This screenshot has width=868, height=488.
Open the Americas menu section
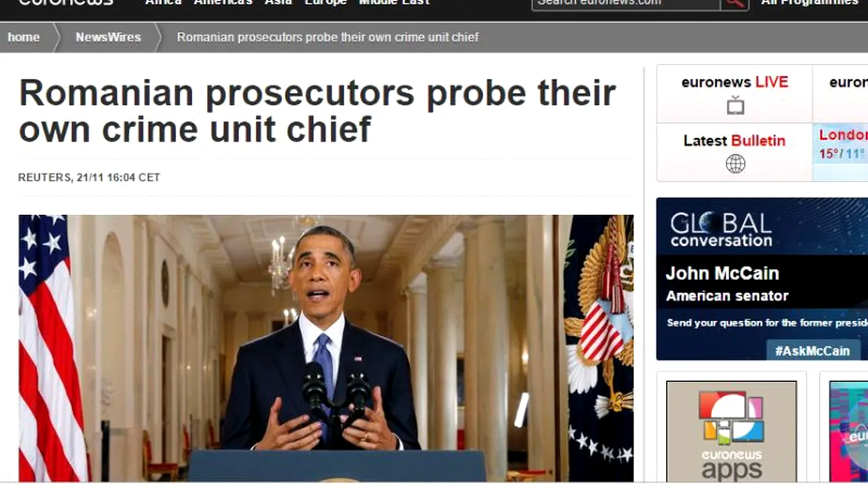223,3
